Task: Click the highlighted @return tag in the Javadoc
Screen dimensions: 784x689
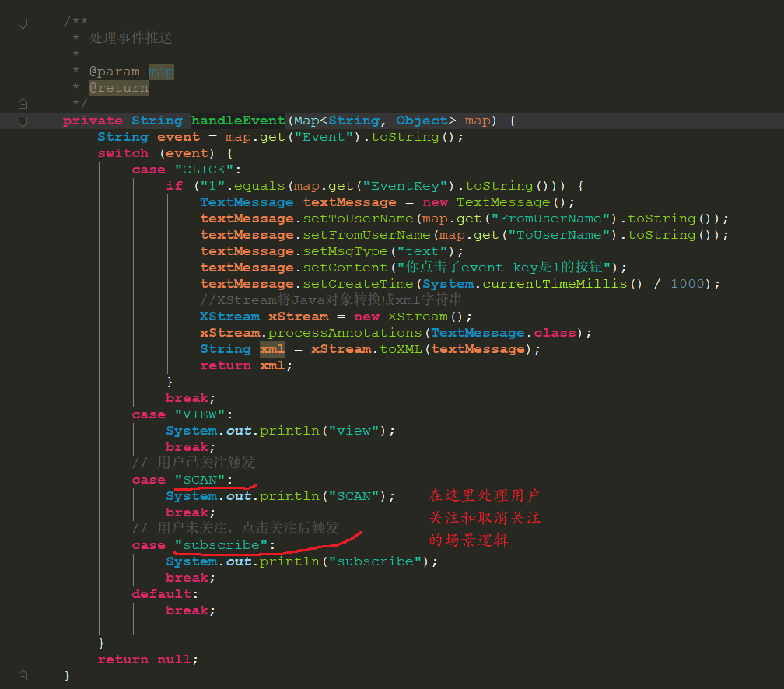Action: pyautogui.click(x=118, y=88)
